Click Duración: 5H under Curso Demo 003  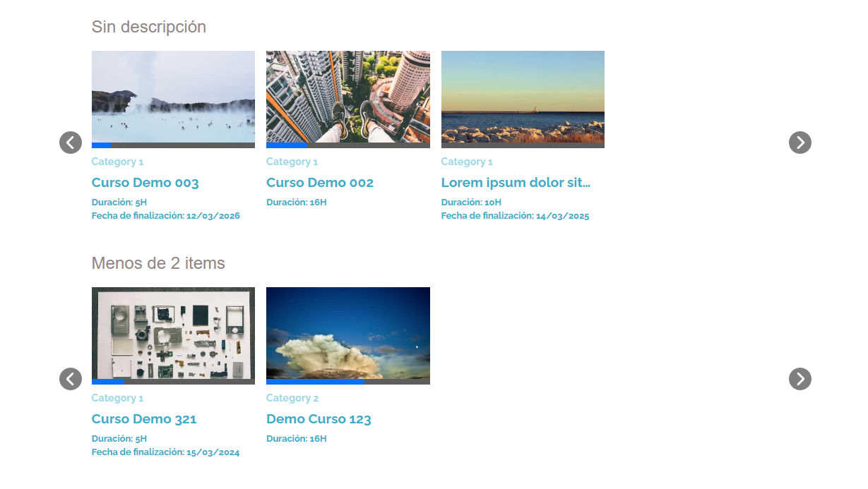tap(119, 203)
